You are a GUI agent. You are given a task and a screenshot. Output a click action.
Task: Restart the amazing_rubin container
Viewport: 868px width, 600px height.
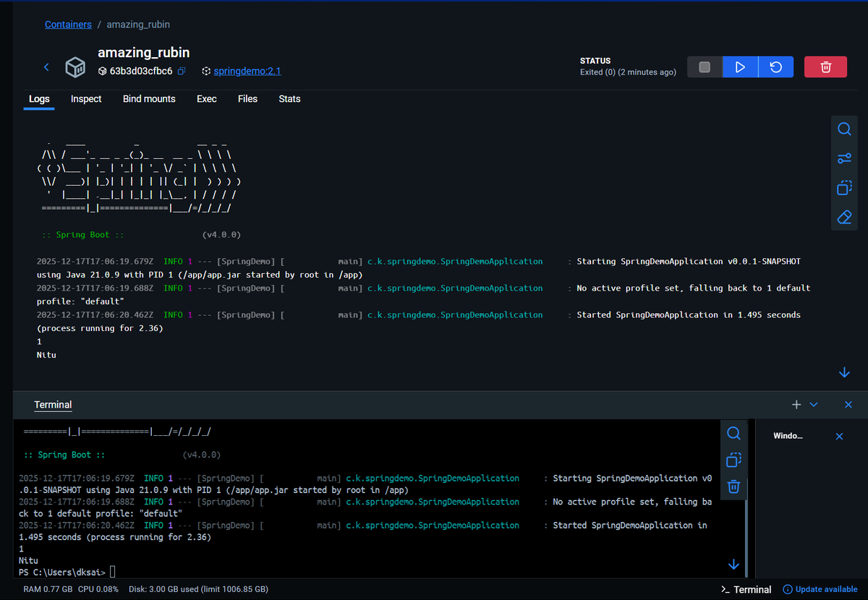(x=775, y=67)
